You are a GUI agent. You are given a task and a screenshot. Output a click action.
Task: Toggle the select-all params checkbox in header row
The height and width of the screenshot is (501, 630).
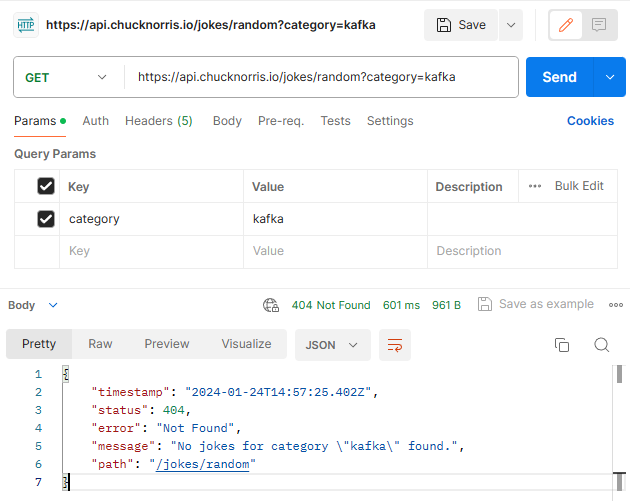click(x=46, y=186)
